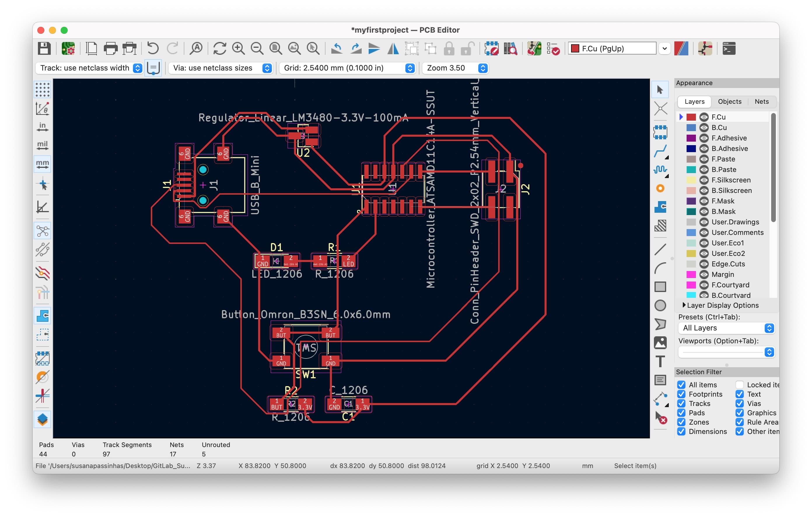This screenshot has width=812, height=517.
Task: Open the 3D viewer layer icon at the bottom left
Action: (x=43, y=420)
